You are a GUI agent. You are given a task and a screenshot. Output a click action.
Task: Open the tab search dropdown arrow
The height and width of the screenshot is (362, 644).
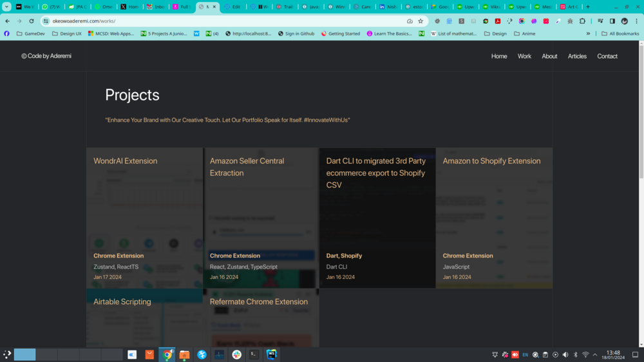click(x=6, y=6)
